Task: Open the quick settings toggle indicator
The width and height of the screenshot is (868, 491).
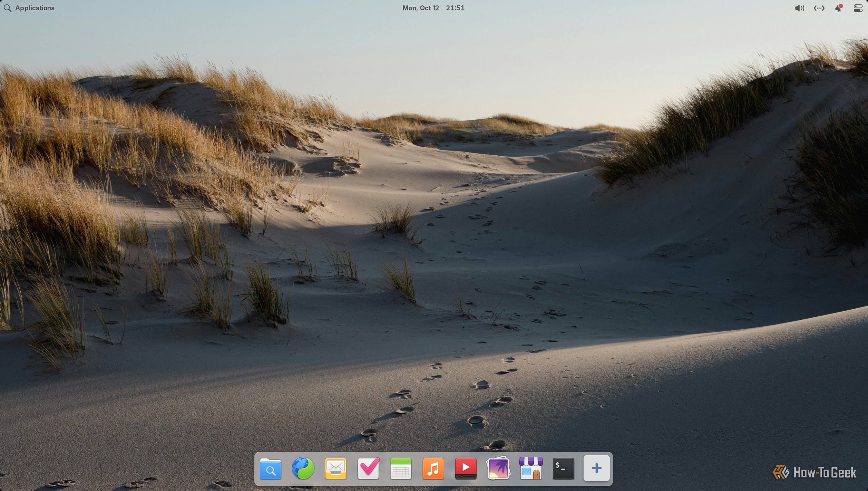Action: pyautogui.click(x=858, y=8)
